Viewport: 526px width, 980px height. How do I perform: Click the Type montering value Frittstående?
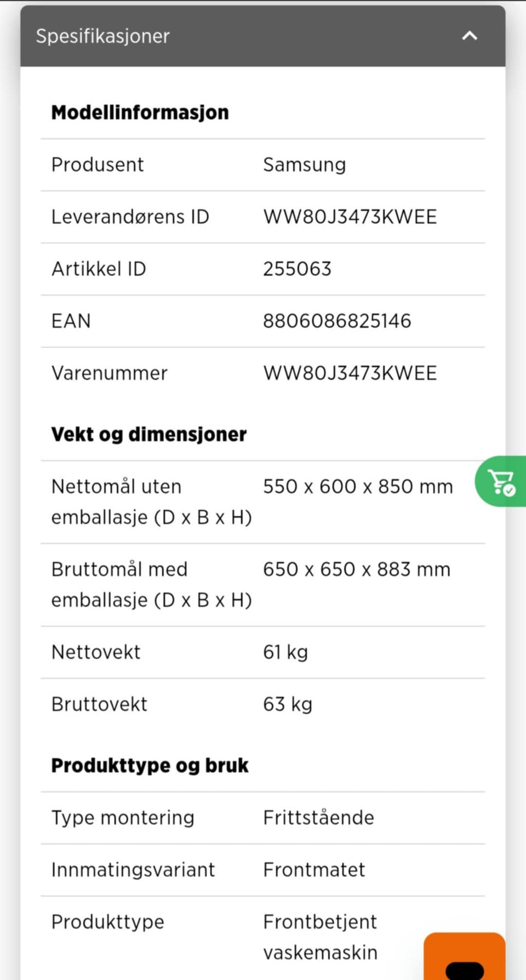pyautogui.click(x=318, y=818)
